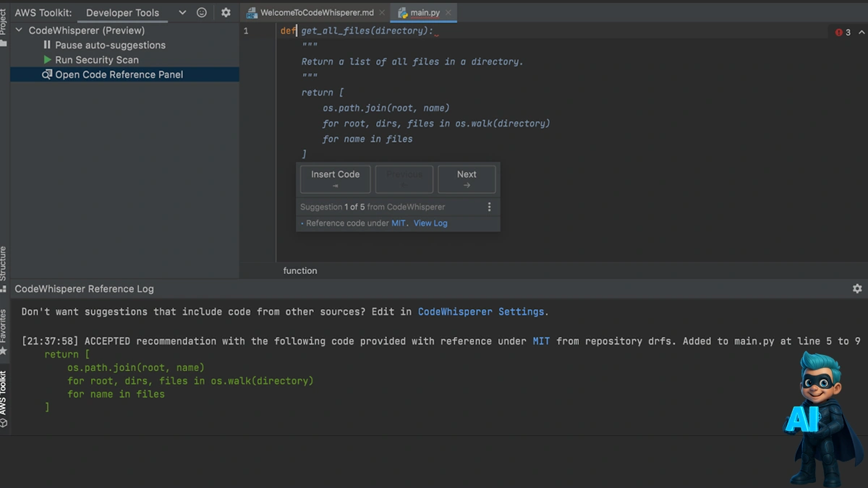Open the AWS Toolkit tool window sidebar
868x488 pixels.
pyautogui.click(x=4, y=398)
